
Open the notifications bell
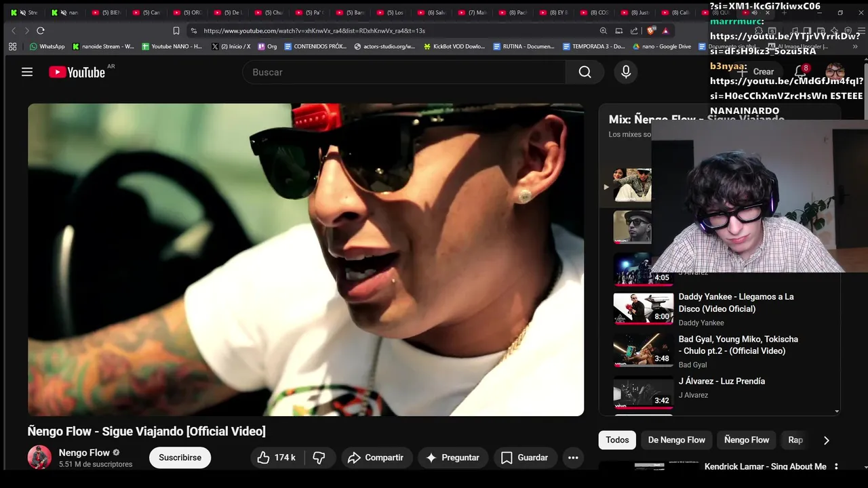point(800,71)
